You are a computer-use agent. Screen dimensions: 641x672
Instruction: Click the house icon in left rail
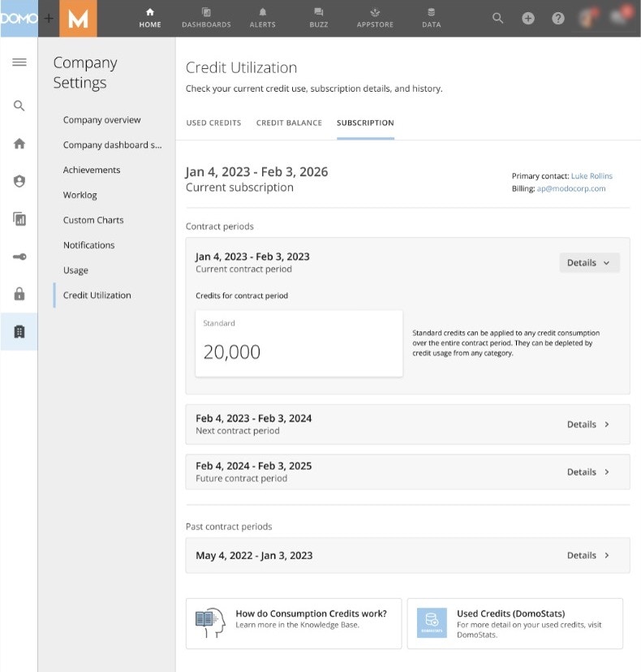coord(19,144)
